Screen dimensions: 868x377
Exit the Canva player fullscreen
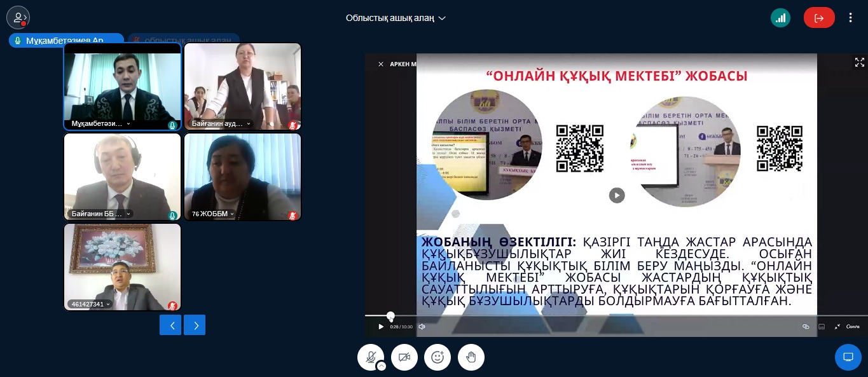tap(837, 327)
